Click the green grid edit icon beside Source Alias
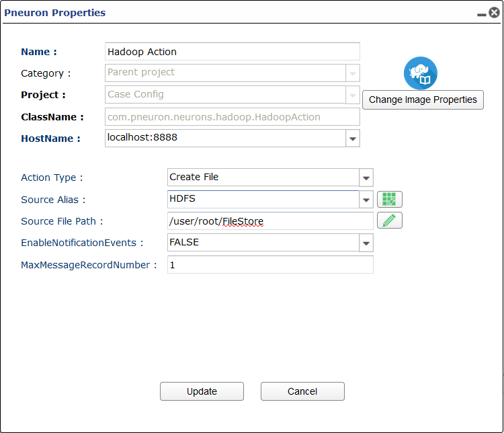The image size is (504, 433). 389,199
